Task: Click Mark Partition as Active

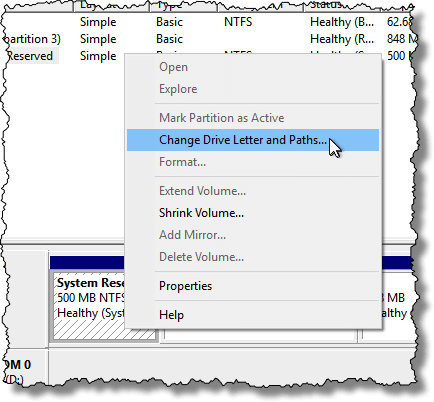Action: [x=253, y=118]
